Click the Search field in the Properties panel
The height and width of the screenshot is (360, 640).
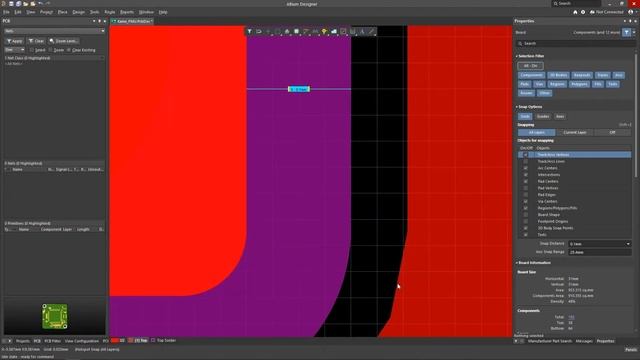(x=575, y=43)
